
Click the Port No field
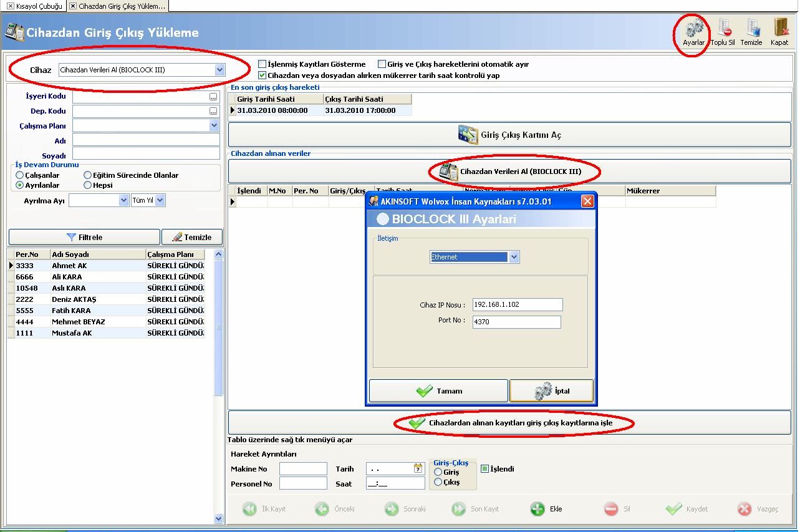[x=516, y=322]
